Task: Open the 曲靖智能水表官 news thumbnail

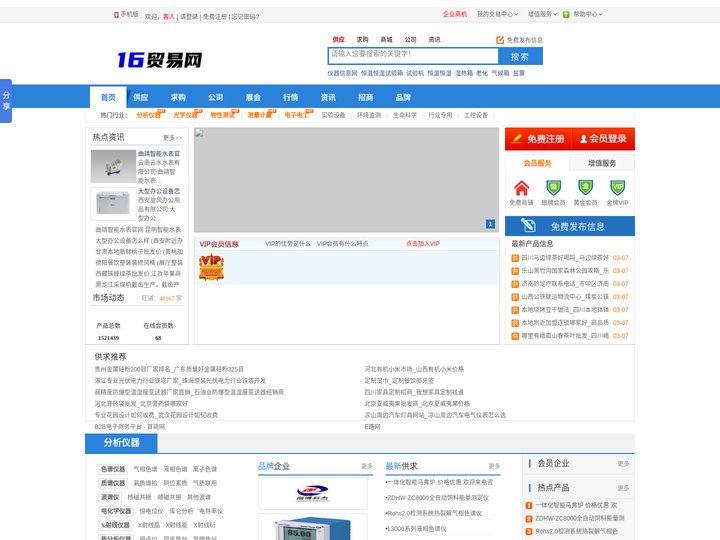Action: pos(113,166)
